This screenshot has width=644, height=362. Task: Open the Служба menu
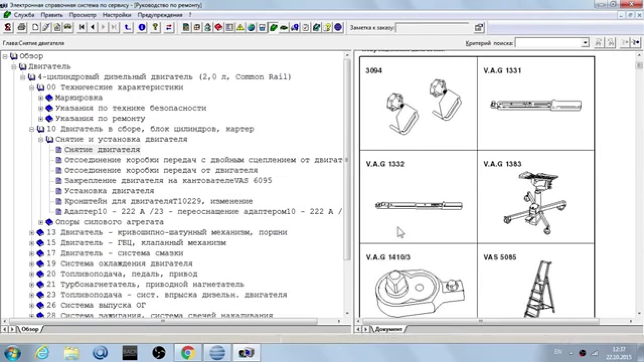pyautogui.click(x=25, y=15)
